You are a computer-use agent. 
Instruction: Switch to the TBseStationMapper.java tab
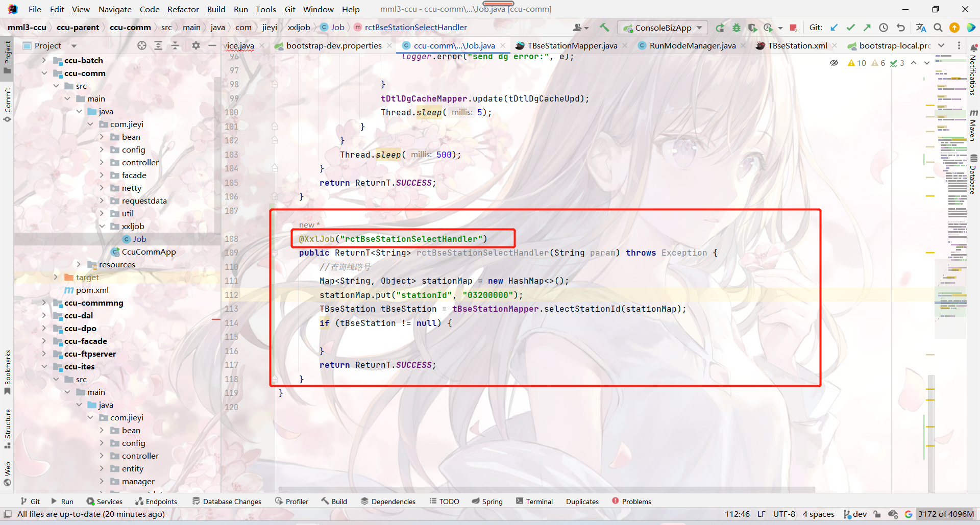572,45
